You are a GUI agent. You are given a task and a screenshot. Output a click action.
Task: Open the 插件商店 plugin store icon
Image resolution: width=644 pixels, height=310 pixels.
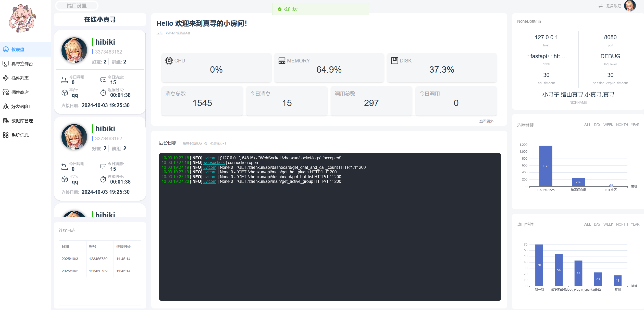6,92
